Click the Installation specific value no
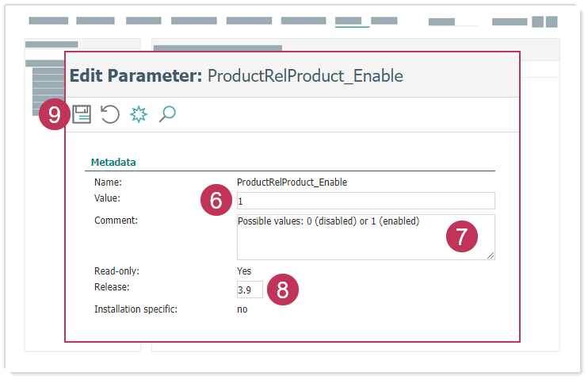This screenshot has width=588, height=380. [242, 309]
